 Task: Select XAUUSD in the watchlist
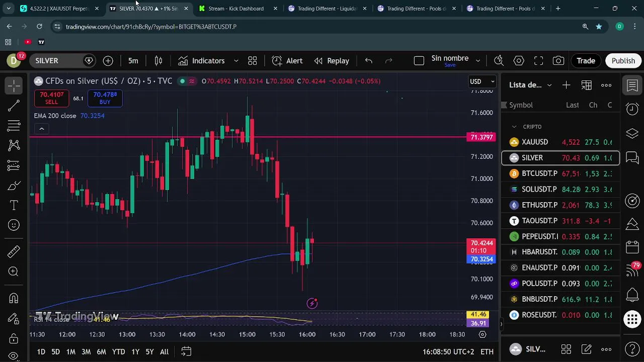click(560, 142)
